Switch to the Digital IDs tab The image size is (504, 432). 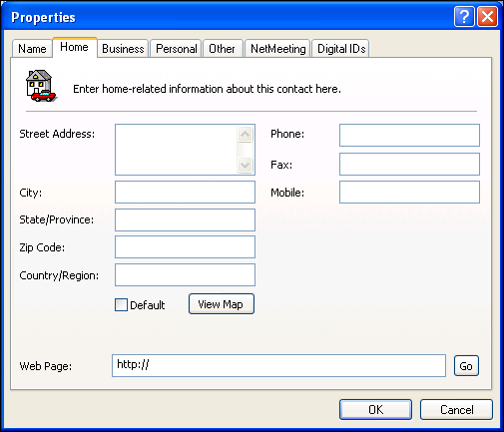341,49
